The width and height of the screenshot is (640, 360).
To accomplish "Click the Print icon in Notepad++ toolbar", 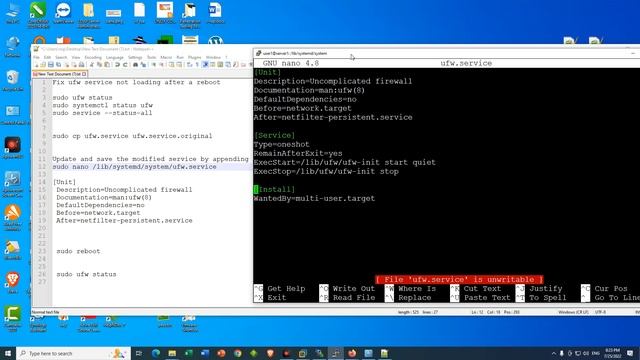I will coord(81,64).
